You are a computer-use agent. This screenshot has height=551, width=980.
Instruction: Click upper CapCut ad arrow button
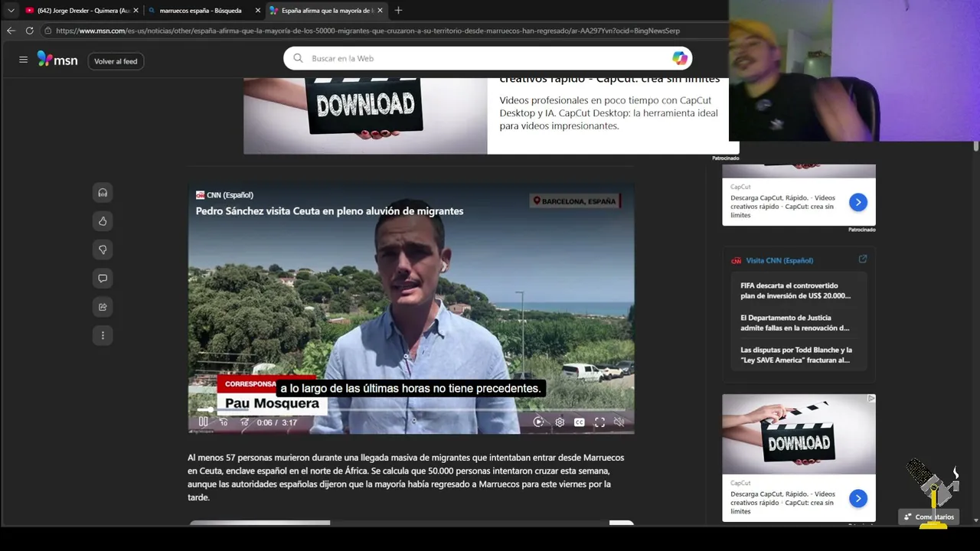point(857,202)
